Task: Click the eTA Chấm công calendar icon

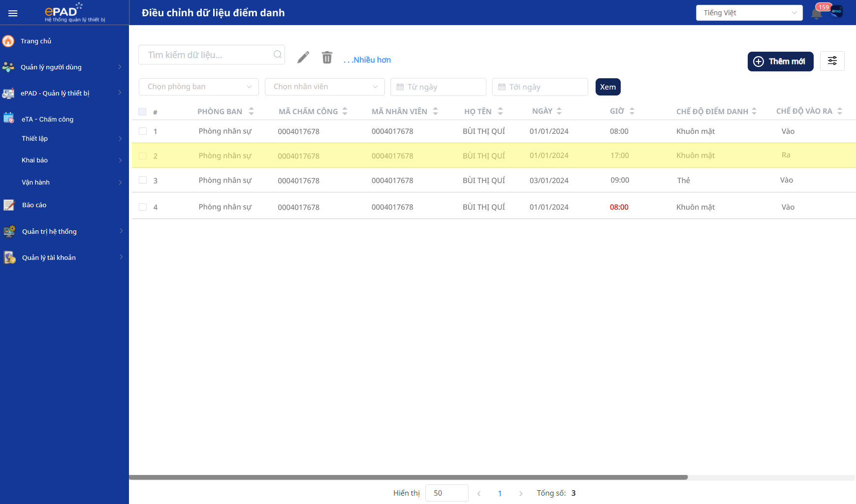Action: point(8,118)
